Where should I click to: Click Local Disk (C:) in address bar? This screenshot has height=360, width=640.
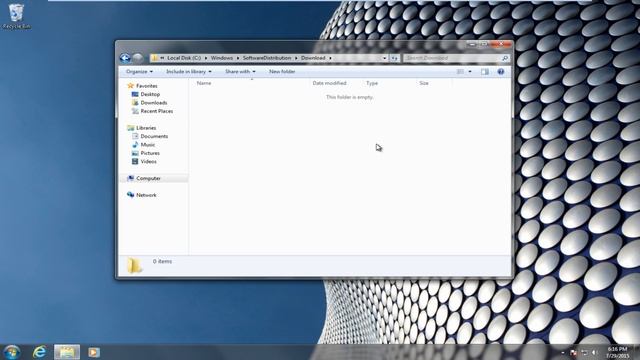(x=184, y=58)
